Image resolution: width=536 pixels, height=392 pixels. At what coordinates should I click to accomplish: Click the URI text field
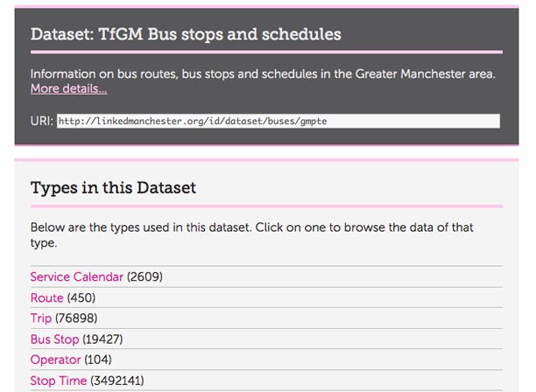tap(279, 121)
